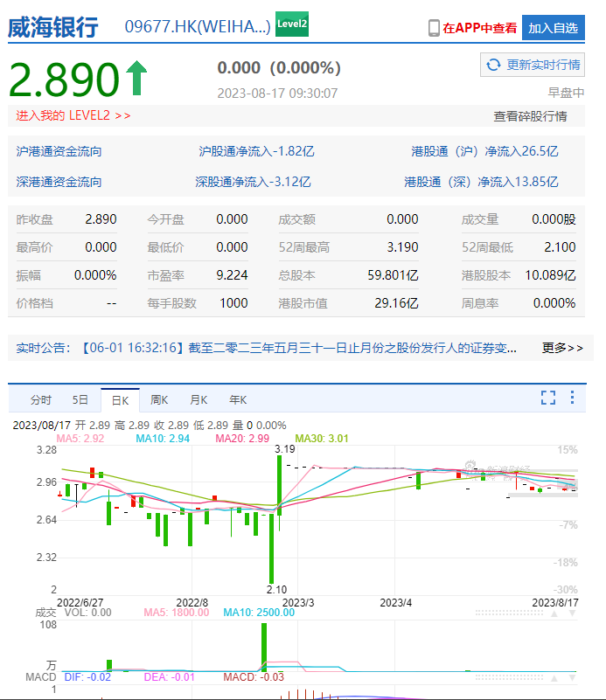Viewport: 606px width, 700px height.
Task: Click the volume panel down triangle
Action: (x=572, y=613)
